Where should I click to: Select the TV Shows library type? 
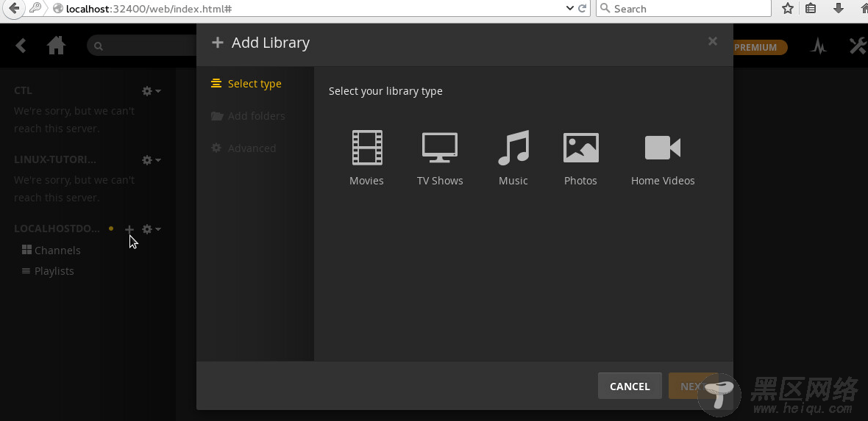tap(440, 158)
